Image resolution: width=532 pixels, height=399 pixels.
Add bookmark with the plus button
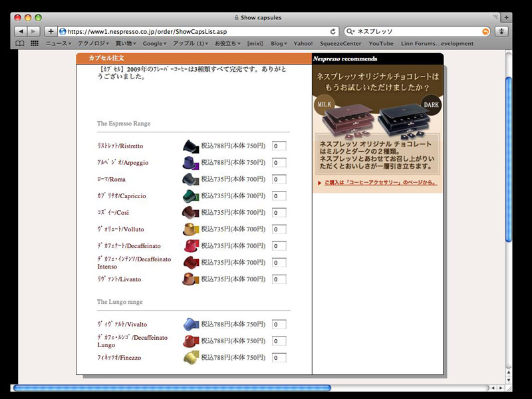point(51,31)
